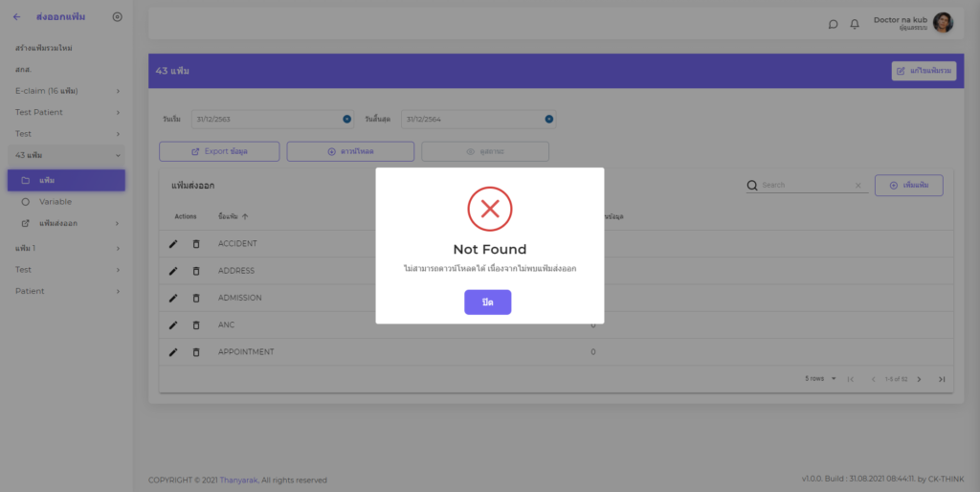980x492 pixels.
Task: Click the Search input field
Action: 804,186
